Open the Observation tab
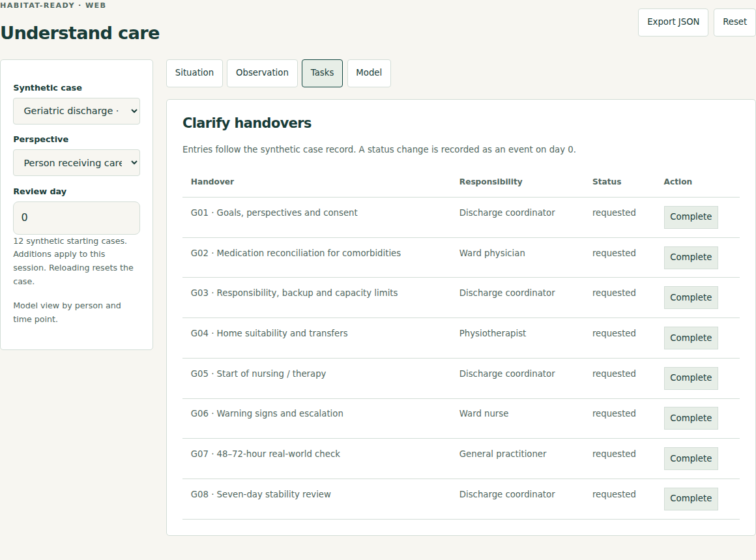This screenshot has height=560, width=756. (x=262, y=73)
